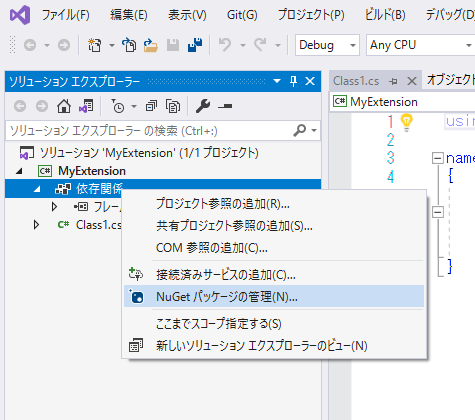475x420 pixels.
Task: Open Properties with the wrench icon
Action: (x=203, y=106)
